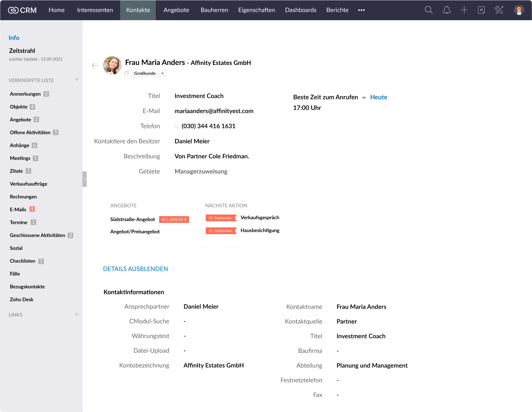Click the Heute link
This screenshot has width=532, height=412.
(378, 97)
